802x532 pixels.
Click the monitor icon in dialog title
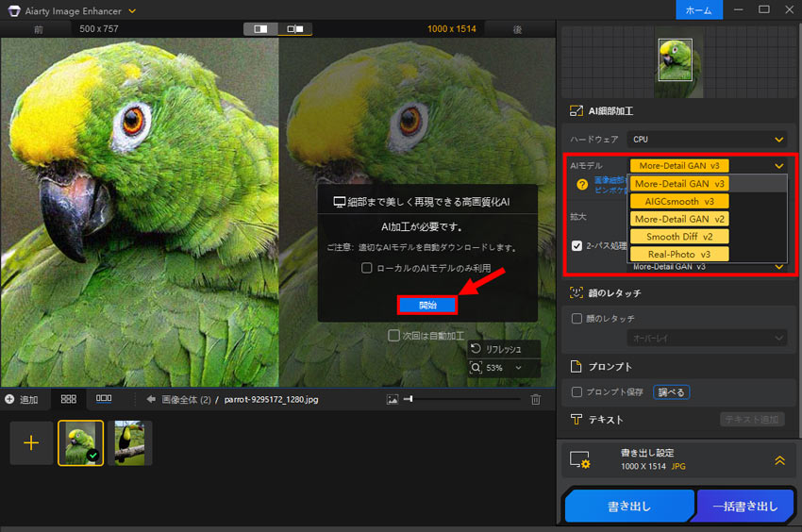[x=339, y=202]
